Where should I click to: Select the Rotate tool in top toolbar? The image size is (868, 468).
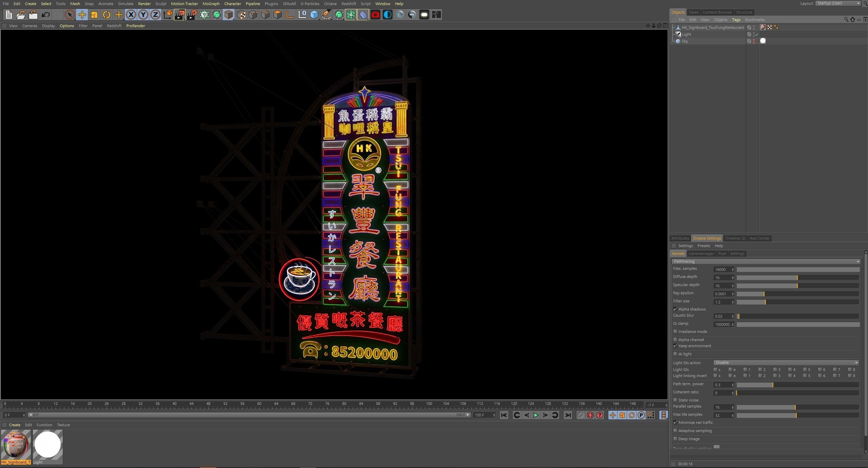pyautogui.click(x=106, y=15)
